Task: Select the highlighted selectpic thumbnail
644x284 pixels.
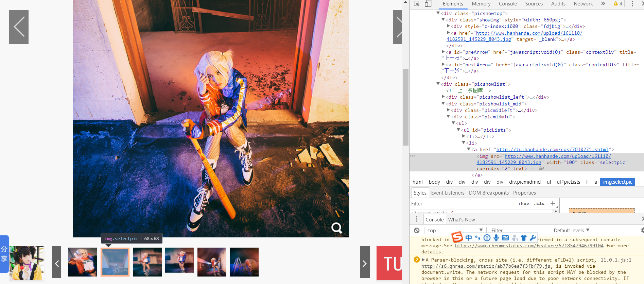Action: (x=115, y=262)
